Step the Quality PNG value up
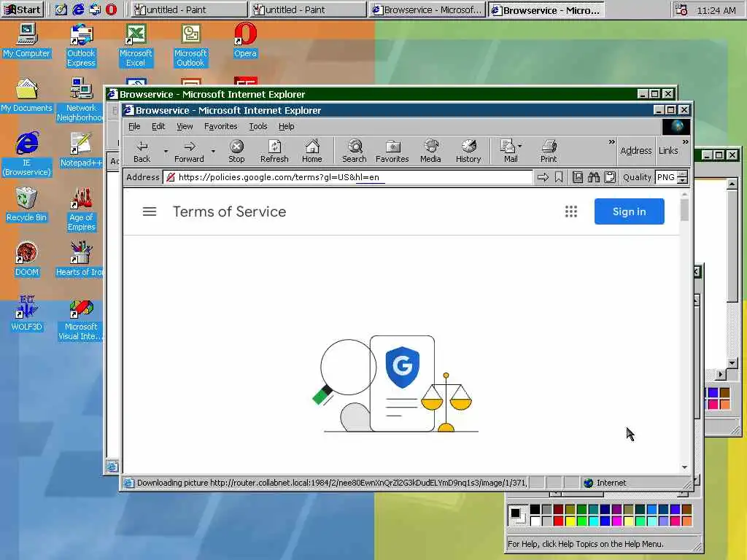The width and height of the screenshot is (747, 560). 682,174
